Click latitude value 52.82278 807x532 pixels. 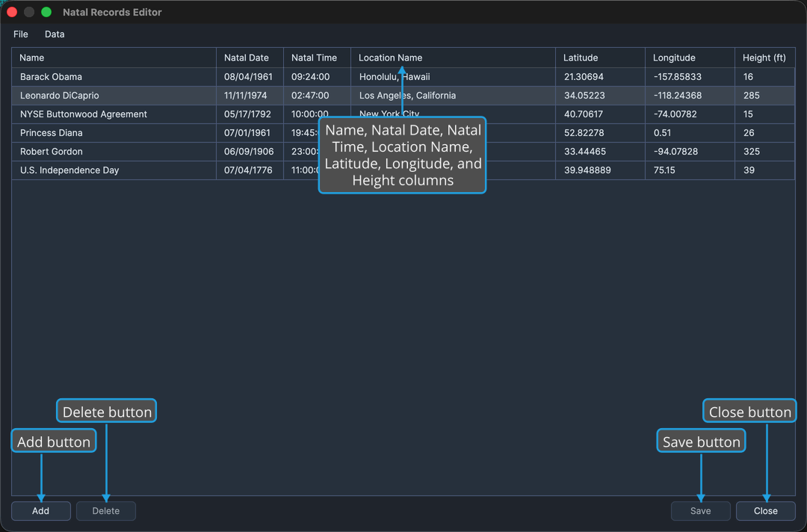pyautogui.click(x=600, y=133)
